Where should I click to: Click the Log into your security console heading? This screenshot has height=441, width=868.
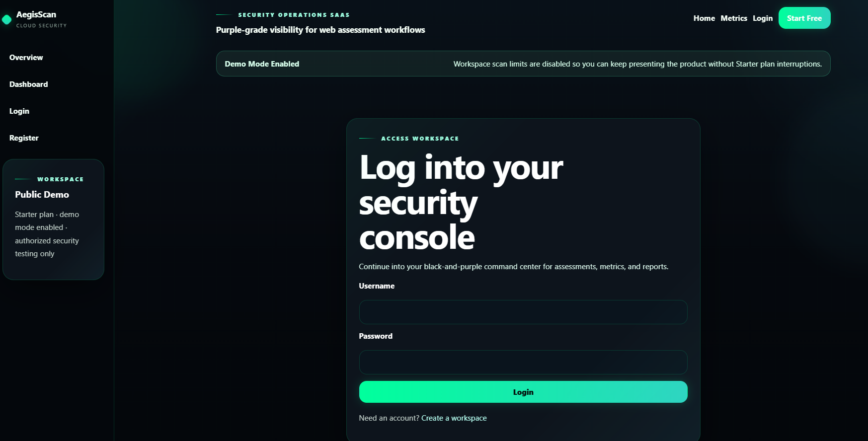coord(461,202)
